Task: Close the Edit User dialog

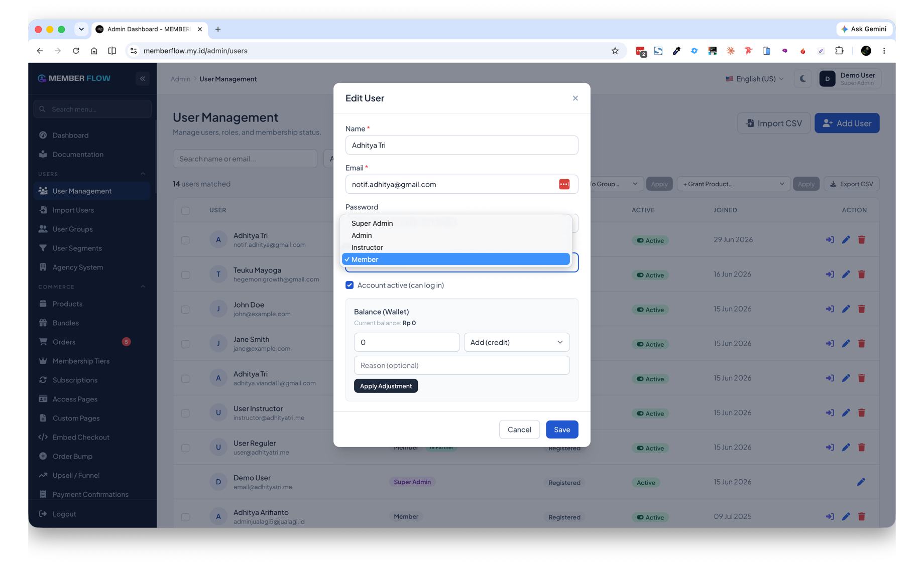Action: coord(575,98)
